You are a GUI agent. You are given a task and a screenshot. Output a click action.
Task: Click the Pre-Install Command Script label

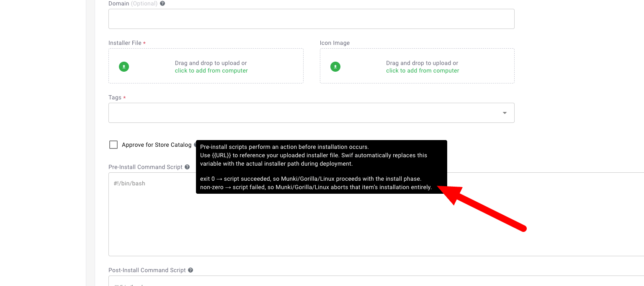[145, 167]
